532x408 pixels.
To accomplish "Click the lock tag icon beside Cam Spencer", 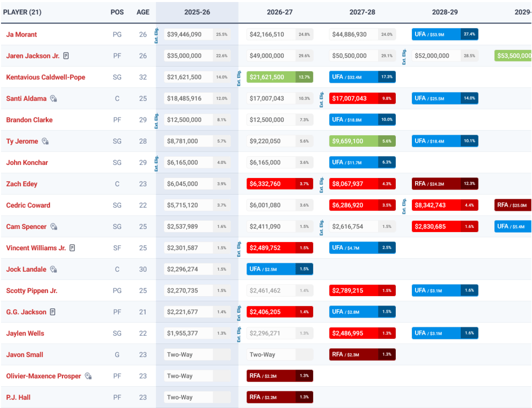I will [54, 227].
